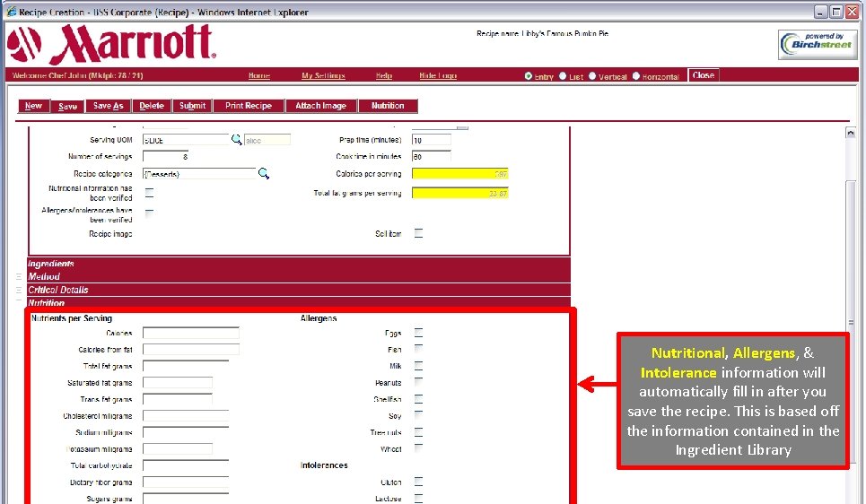Click the Cook time in minutes field

click(432, 157)
